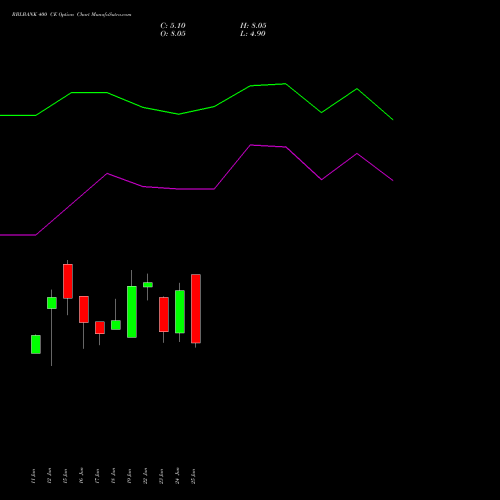
Task: Click the small red candle for 17 Jun
Action: pos(100,328)
